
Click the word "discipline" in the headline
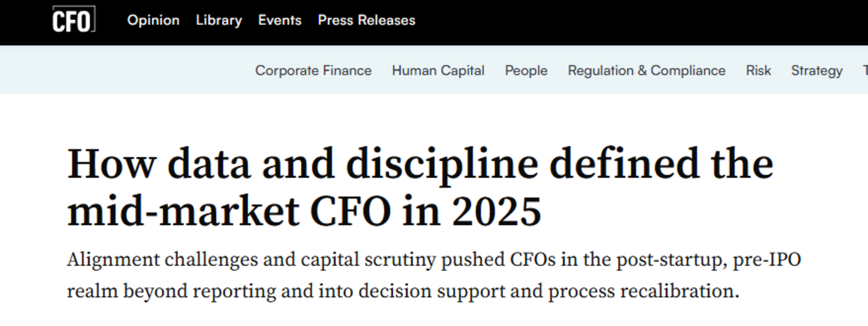click(442, 165)
